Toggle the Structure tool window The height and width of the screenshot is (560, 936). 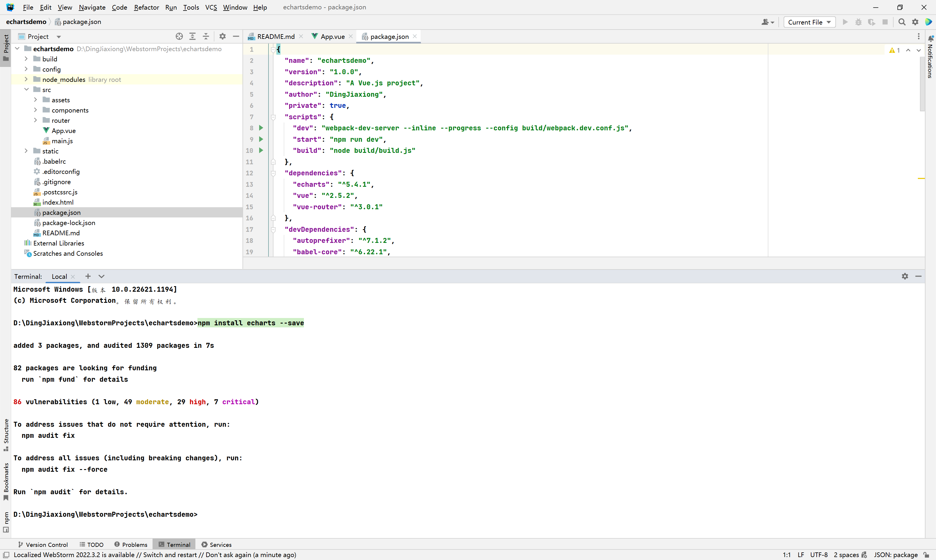click(x=6, y=434)
